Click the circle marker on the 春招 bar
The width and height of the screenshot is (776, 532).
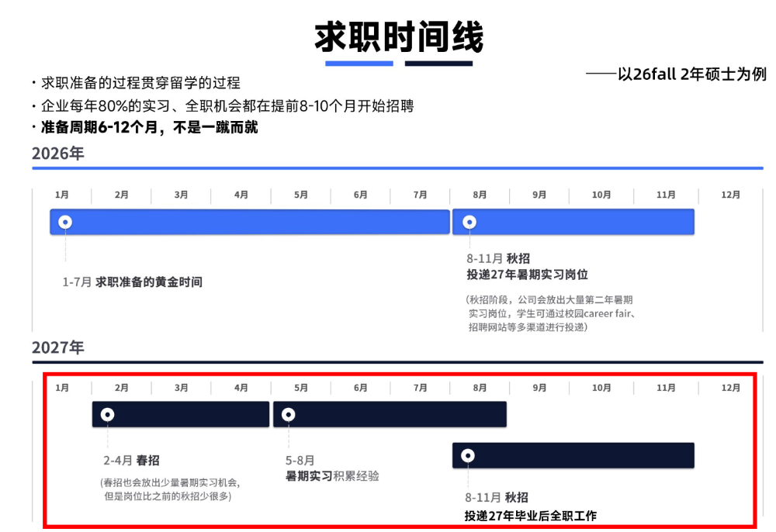[106, 414]
